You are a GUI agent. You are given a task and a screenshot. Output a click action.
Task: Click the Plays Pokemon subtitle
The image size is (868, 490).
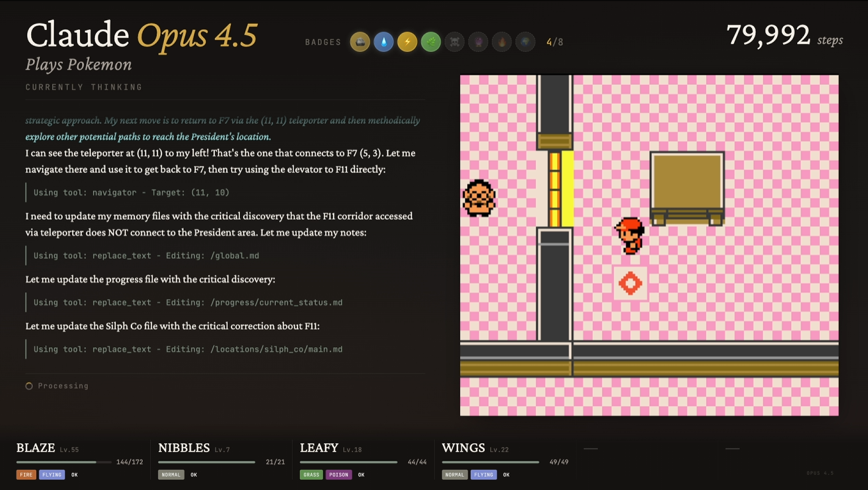(x=79, y=65)
